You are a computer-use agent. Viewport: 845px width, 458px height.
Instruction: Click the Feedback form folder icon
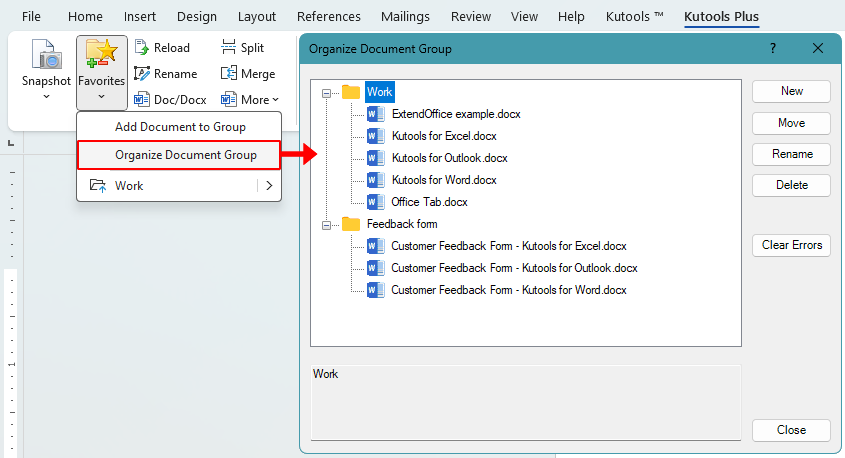[351, 224]
